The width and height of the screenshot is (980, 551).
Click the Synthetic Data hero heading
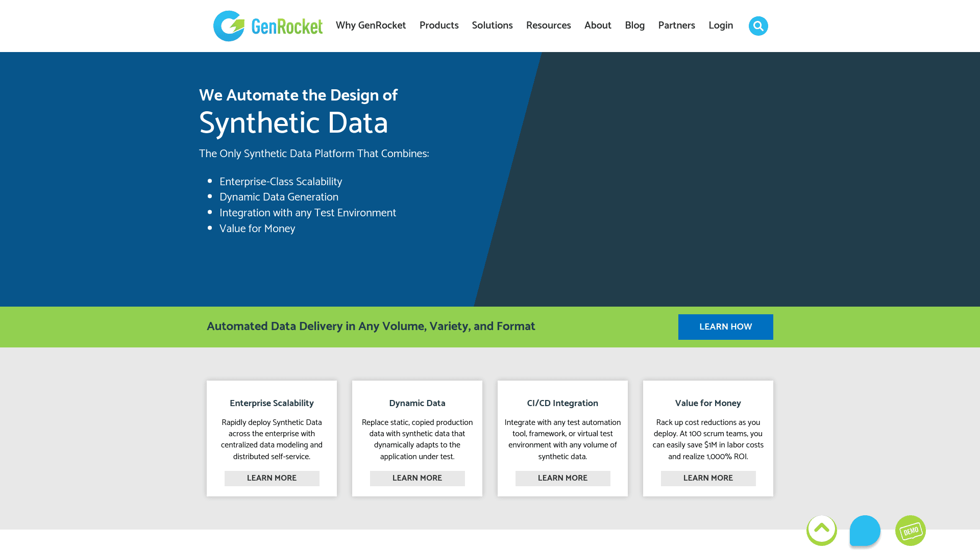(293, 123)
